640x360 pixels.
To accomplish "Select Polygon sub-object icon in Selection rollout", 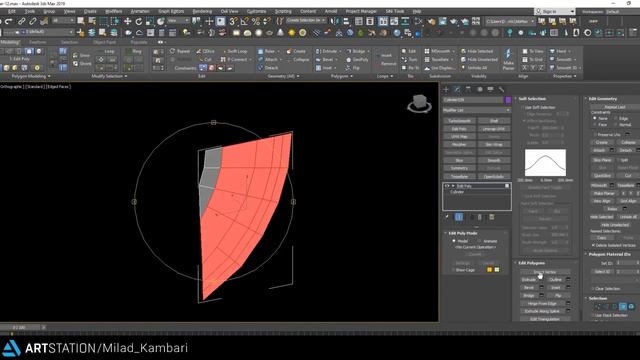I will pos(623,307).
